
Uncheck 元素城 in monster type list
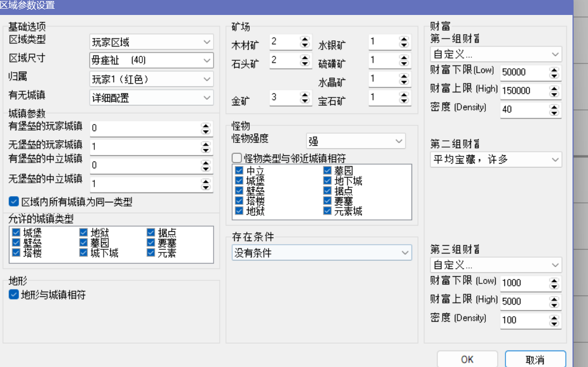tap(328, 211)
